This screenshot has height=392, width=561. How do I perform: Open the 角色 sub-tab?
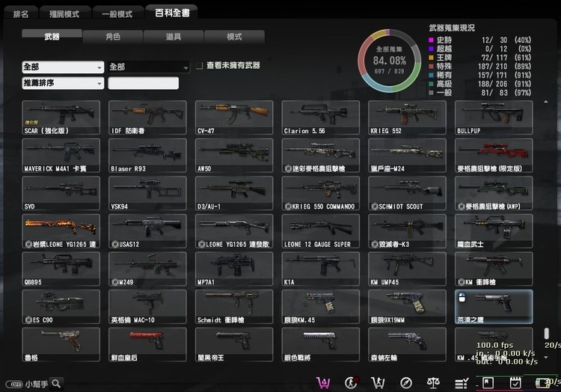click(x=113, y=37)
